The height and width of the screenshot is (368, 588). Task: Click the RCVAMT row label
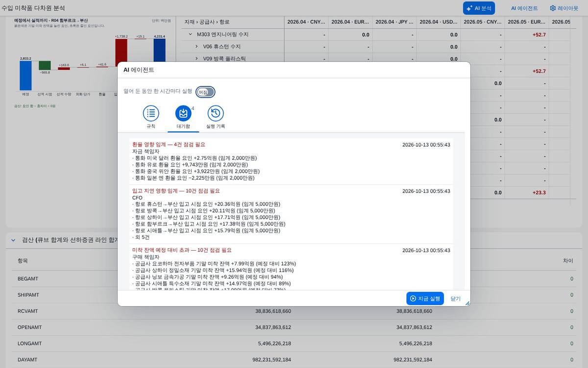(x=27, y=311)
